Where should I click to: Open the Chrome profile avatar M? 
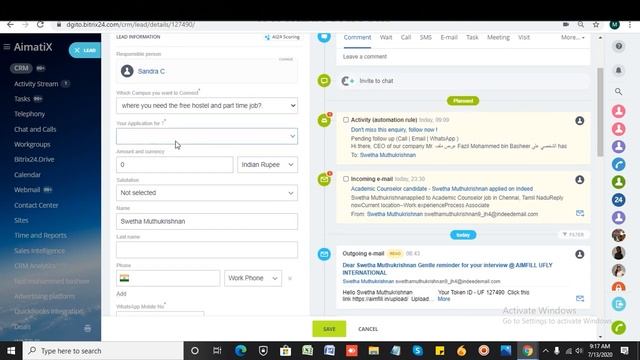[614, 25]
